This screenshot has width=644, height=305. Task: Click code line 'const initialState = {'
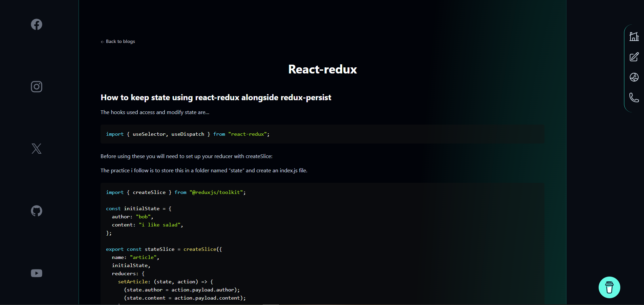coord(139,209)
